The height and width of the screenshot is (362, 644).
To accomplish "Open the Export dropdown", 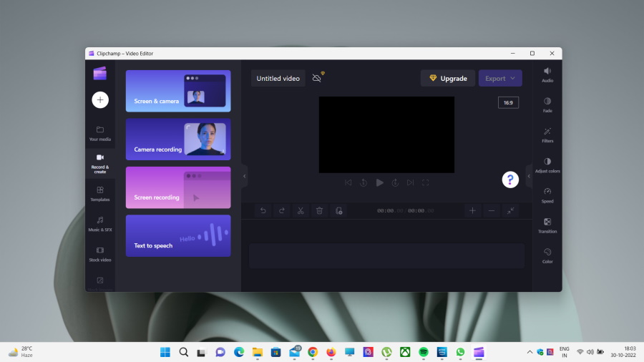I will 500,78.
